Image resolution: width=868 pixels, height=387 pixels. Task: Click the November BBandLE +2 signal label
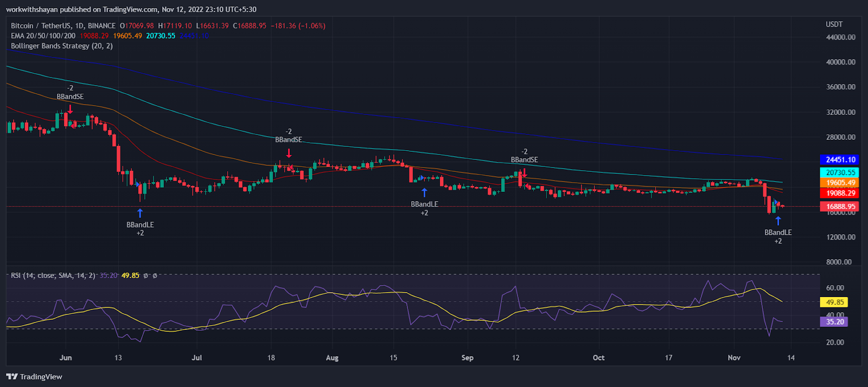[778, 237]
